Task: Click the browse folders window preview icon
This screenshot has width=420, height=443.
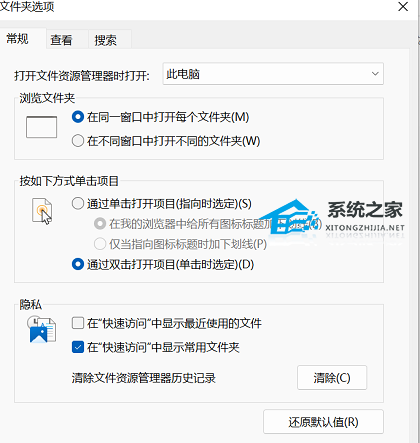Action: (x=42, y=127)
